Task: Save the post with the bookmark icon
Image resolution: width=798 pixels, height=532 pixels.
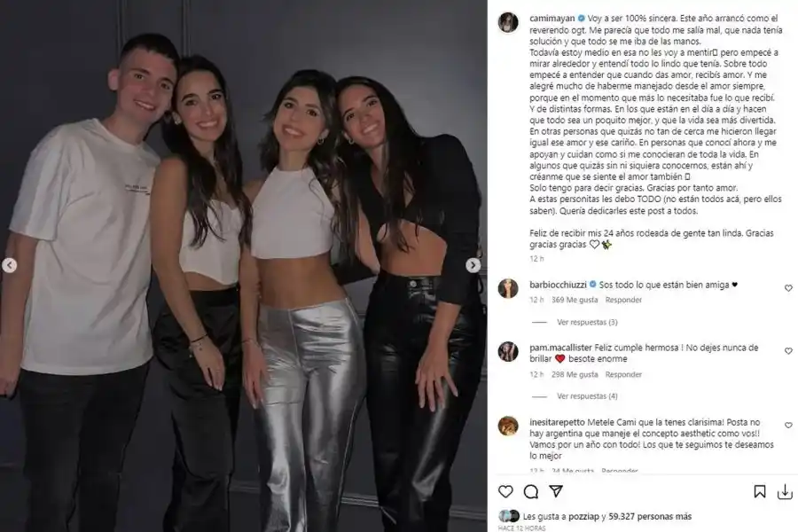Action: tap(760, 491)
